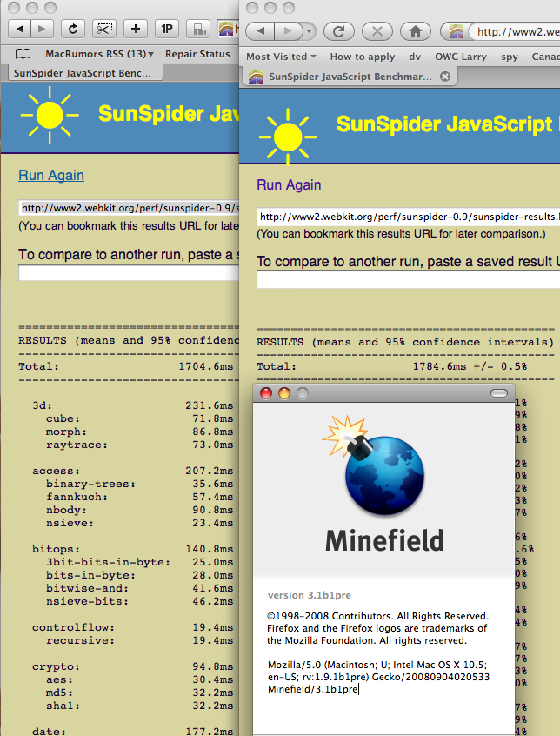Click the Minefield globe bomb logo
560x736 pixels.
click(375, 465)
